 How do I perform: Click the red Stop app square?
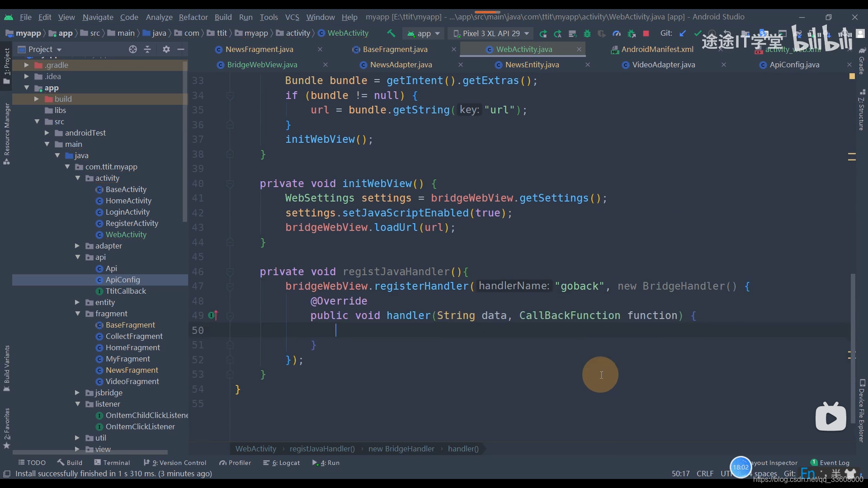click(646, 33)
